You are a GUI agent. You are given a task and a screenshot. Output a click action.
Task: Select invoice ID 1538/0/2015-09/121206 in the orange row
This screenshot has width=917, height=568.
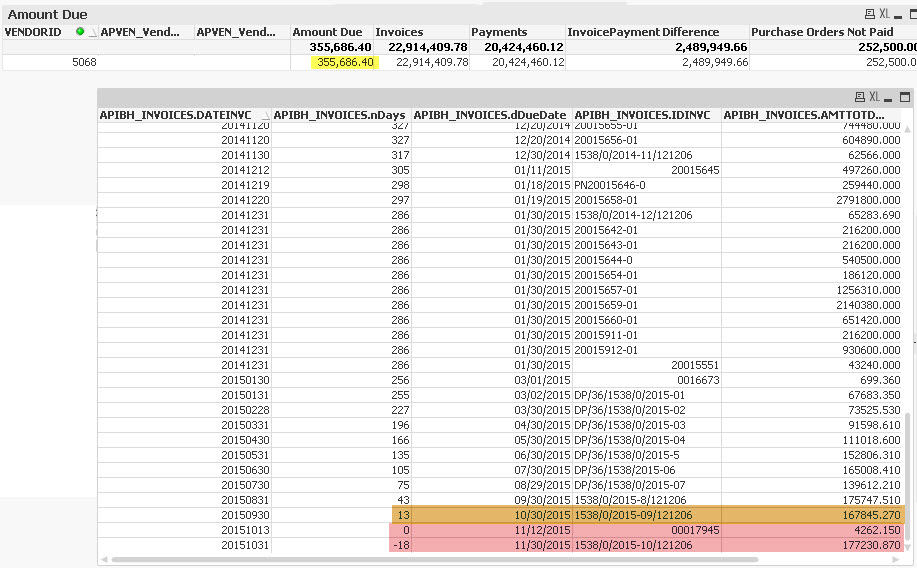pyautogui.click(x=633, y=515)
